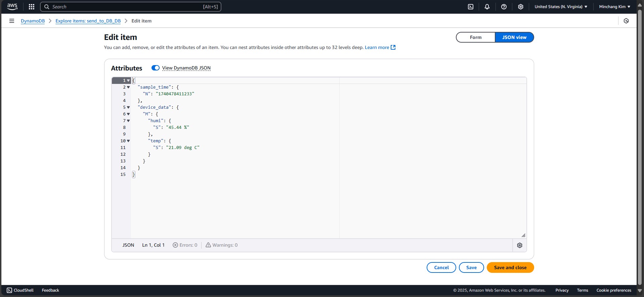Open the United States (N. Virginia) region dropdown
This screenshot has width=644, height=297.
click(x=561, y=7)
